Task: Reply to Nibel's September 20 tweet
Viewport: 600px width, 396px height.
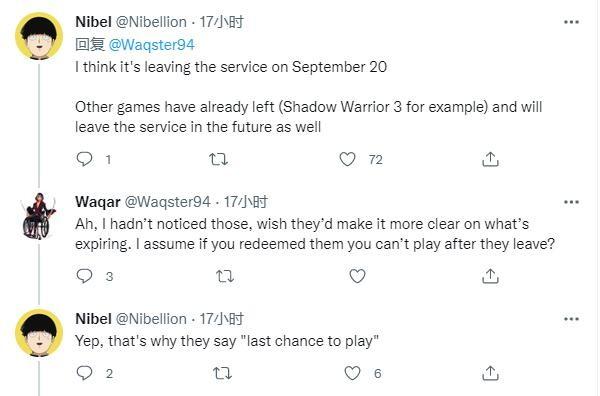Action: point(84,159)
